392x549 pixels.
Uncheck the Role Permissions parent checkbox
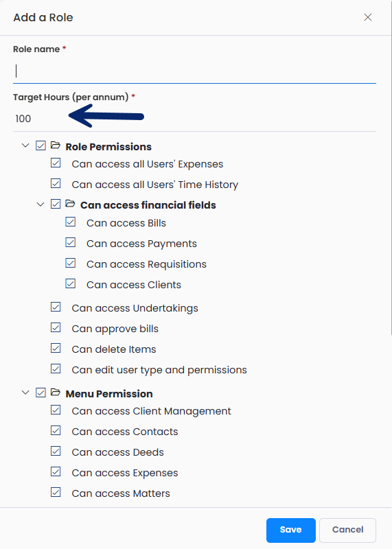(x=41, y=145)
